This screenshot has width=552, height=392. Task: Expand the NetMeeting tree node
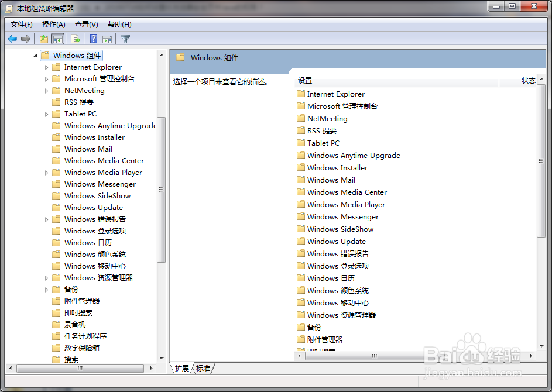click(46, 91)
